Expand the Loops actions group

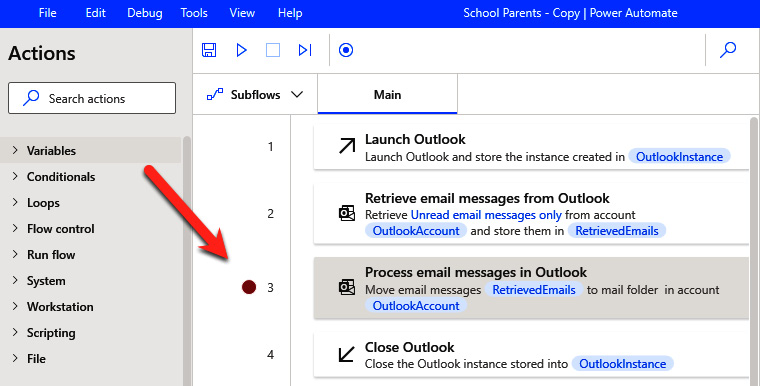[x=15, y=203]
